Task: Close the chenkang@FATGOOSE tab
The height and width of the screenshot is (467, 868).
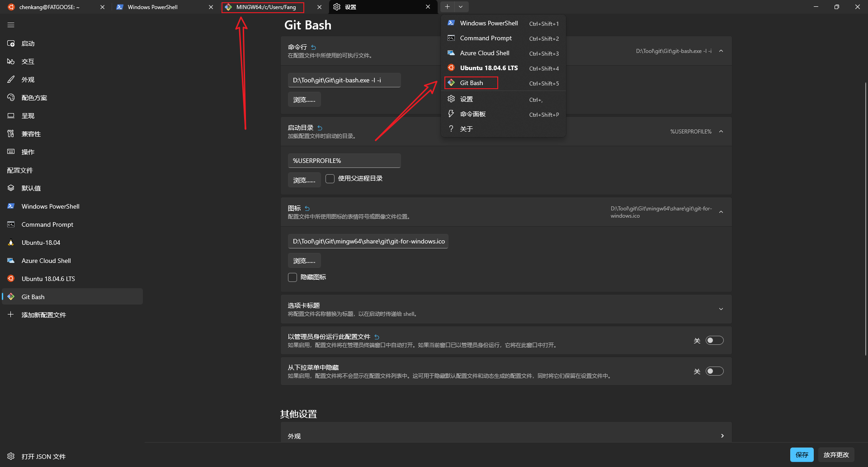Action: point(102,7)
